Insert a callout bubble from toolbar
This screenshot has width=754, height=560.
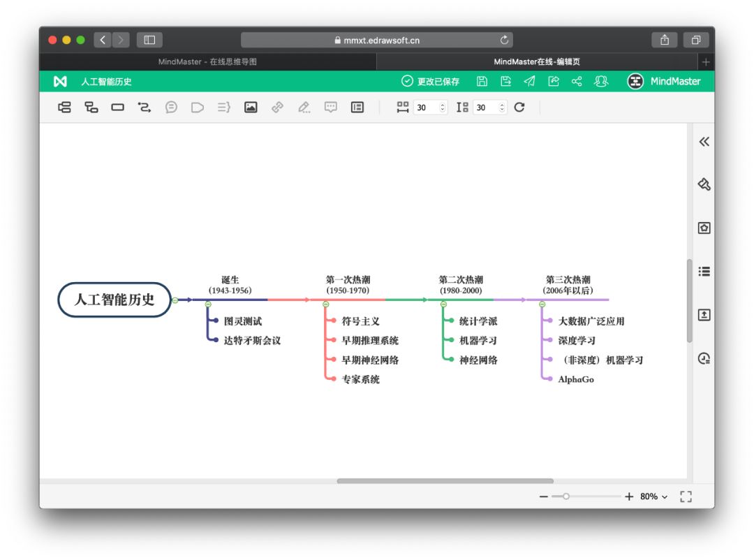[x=171, y=108]
